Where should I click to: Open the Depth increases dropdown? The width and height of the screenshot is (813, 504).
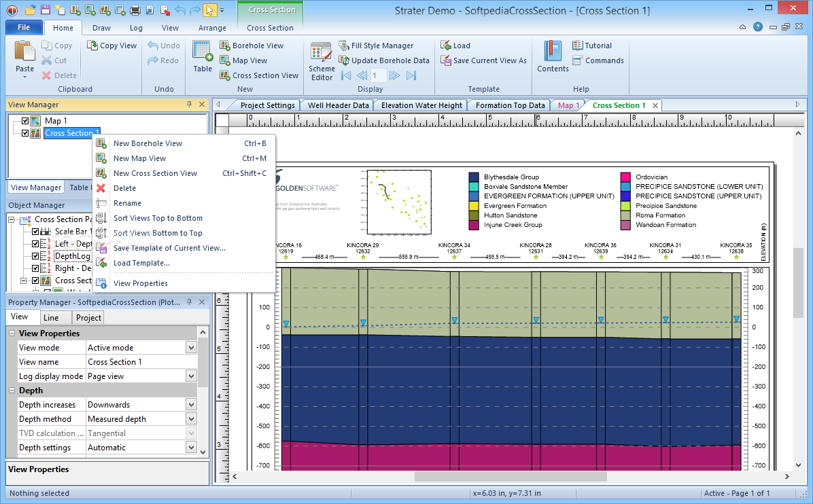click(x=191, y=405)
